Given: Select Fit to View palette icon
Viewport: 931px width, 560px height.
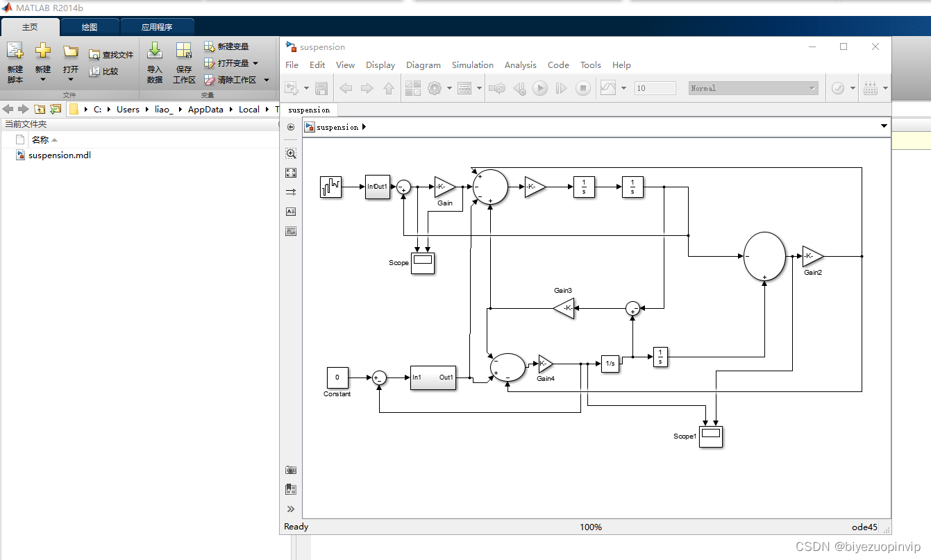Looking at the screenshot, I should tap(291, 173).
